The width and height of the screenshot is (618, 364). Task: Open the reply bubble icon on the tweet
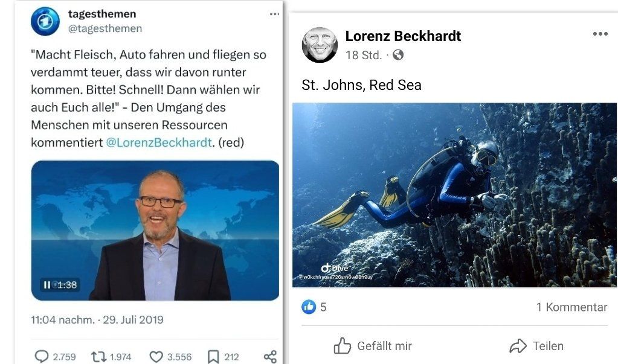pyautogui.click(x=40, y=356)
